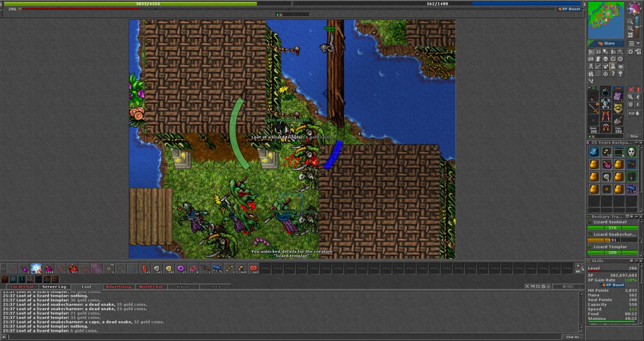Click the gear settings icon

pos(630,51)
